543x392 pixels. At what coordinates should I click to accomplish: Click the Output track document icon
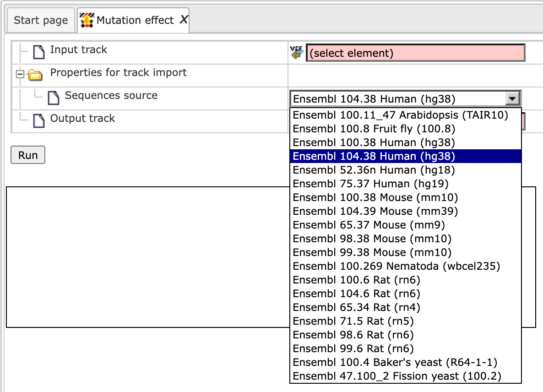pyautogui.click(x=39, y=120)
